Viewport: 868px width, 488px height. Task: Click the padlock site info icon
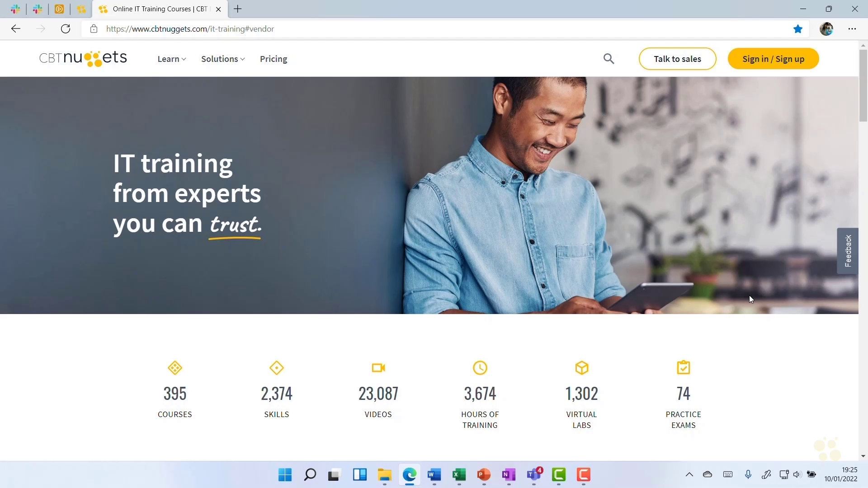[94, 29]
